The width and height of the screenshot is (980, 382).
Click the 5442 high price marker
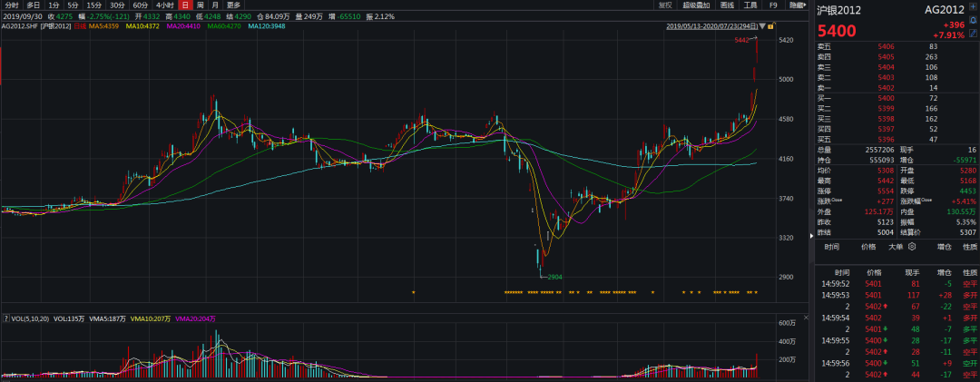coord(741,40)
